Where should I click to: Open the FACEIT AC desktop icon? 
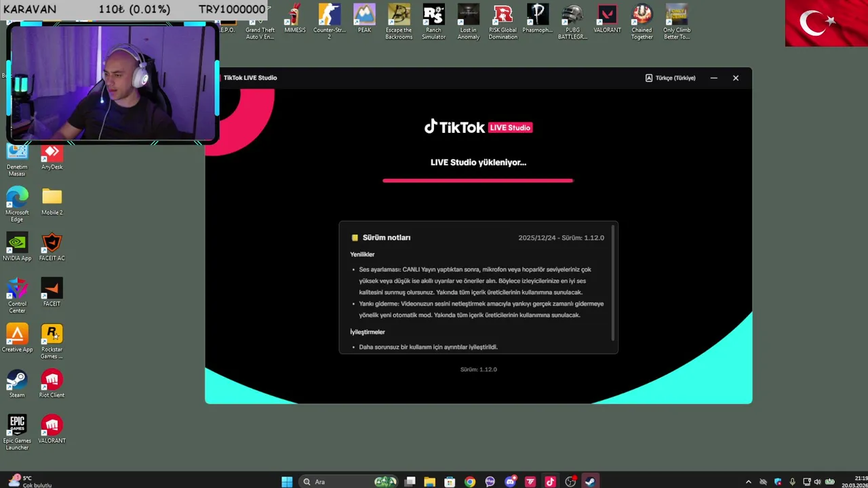click(52, 247)
